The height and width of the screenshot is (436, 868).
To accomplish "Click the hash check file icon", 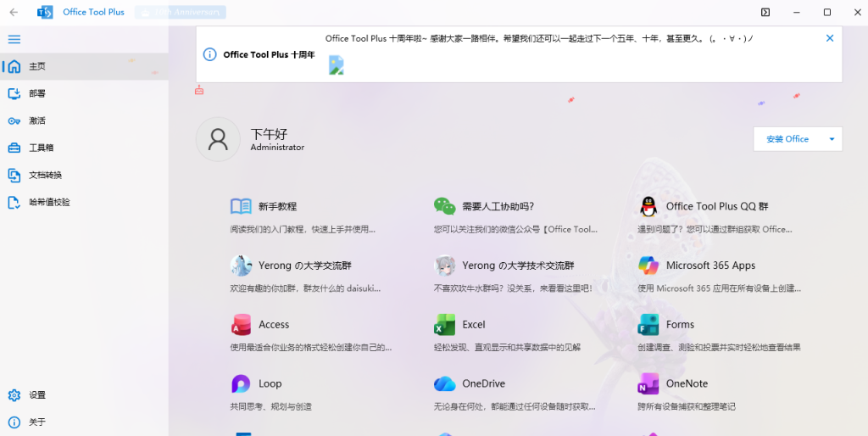I will 14,202.
